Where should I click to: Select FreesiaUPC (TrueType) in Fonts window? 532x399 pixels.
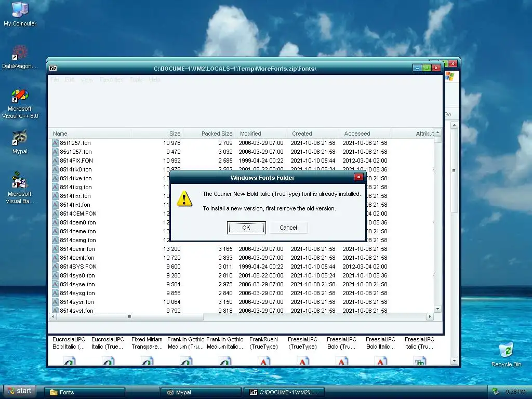coord(302,343)
